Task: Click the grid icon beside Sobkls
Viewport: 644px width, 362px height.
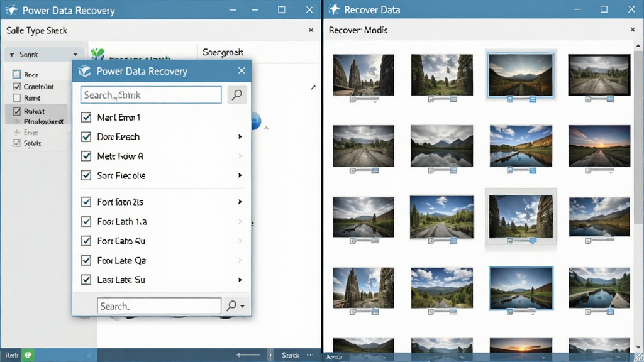Action: point(16,143)
